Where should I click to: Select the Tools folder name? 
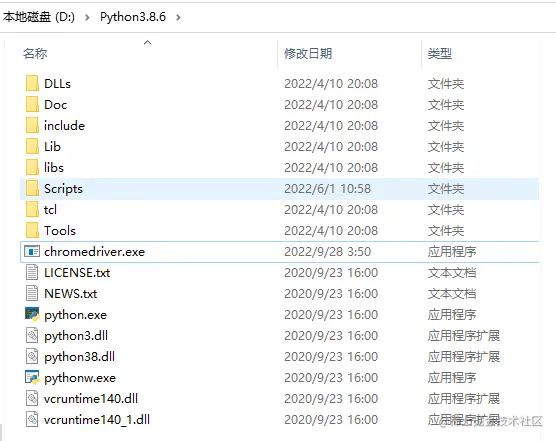click(x=60, y=230)
